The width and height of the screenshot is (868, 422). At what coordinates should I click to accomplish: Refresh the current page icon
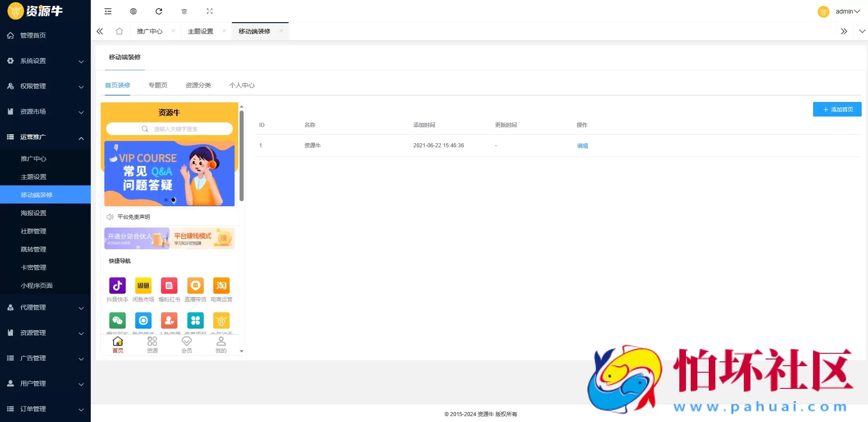click(158, 11)
